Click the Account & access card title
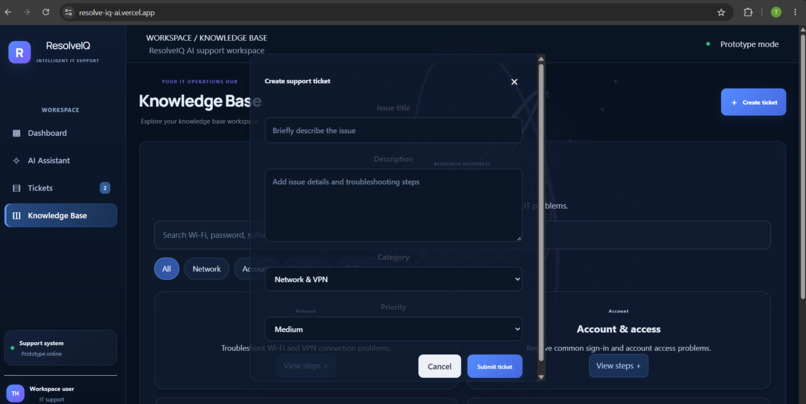806x404 pixels. (618, 329)
